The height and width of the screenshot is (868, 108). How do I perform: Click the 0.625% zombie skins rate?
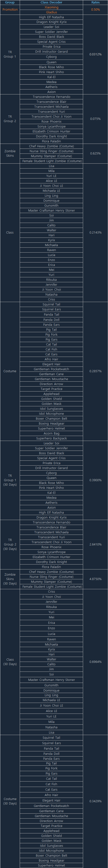(x=96, y=153)
